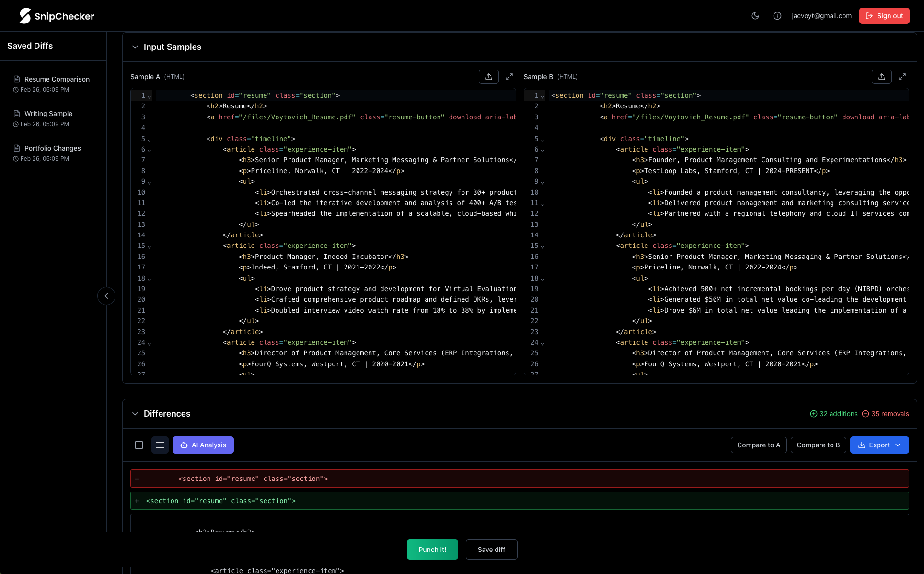Switch to split diff view

click(x=139, y=445)
